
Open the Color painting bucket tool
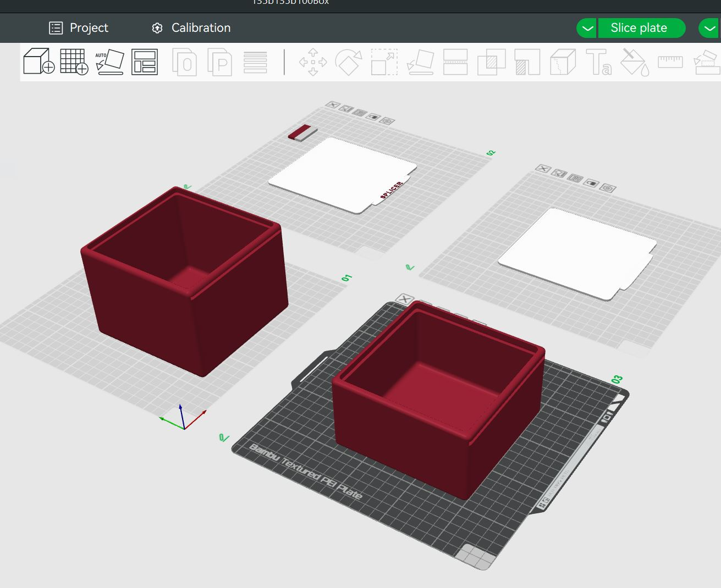(635, 62)
